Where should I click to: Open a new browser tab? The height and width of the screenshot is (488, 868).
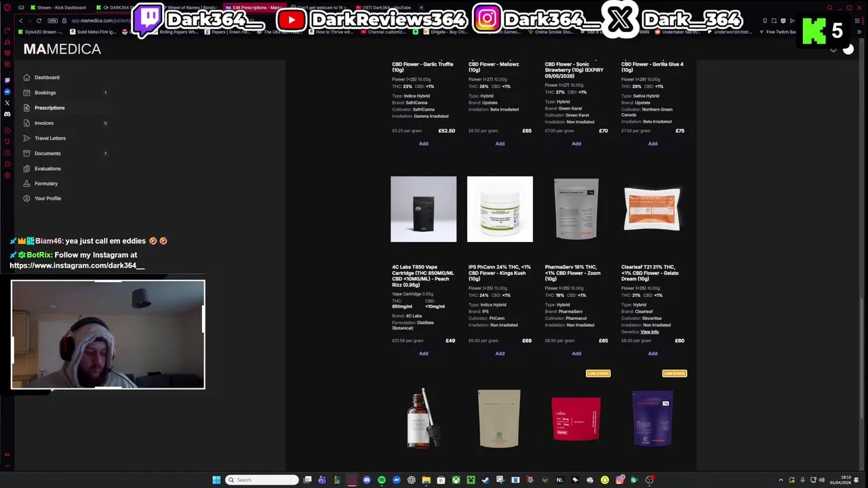[422, 7]
